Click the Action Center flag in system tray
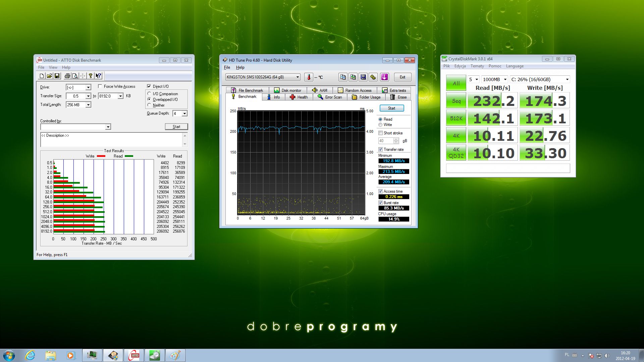Screen dimensions: 644x362 pos(591,356)
